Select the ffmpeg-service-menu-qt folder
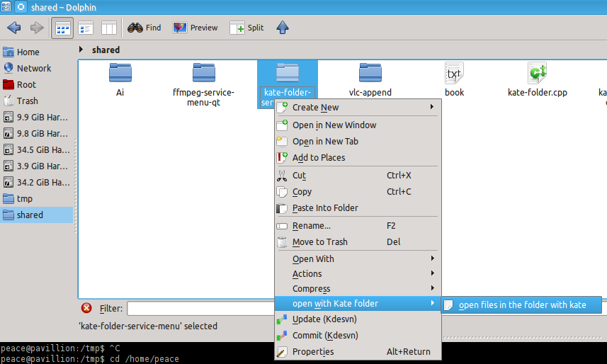 203,84
